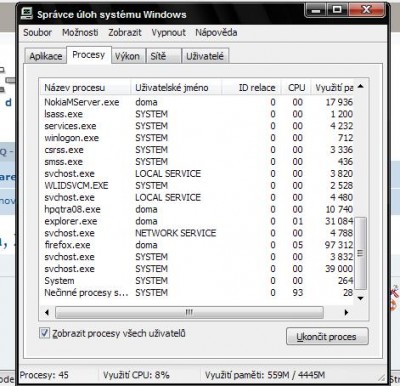The width and height of the screenshot is (400, 386).
Task: Click the horizontal scrollbar left arrow
Action: point(47,313)
